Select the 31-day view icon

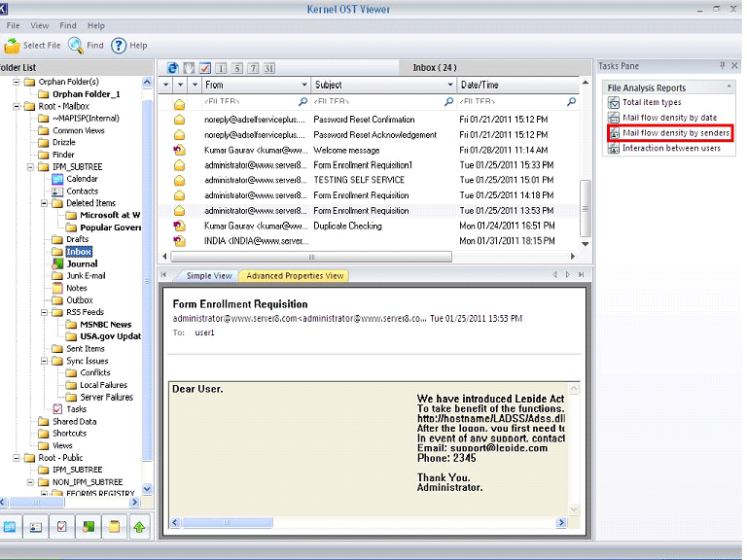click(x=269, y=68)
